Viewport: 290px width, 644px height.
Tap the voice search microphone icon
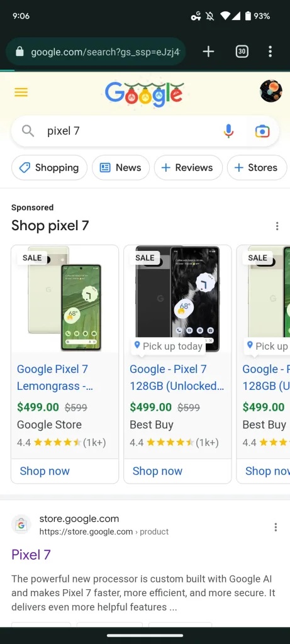229,131
